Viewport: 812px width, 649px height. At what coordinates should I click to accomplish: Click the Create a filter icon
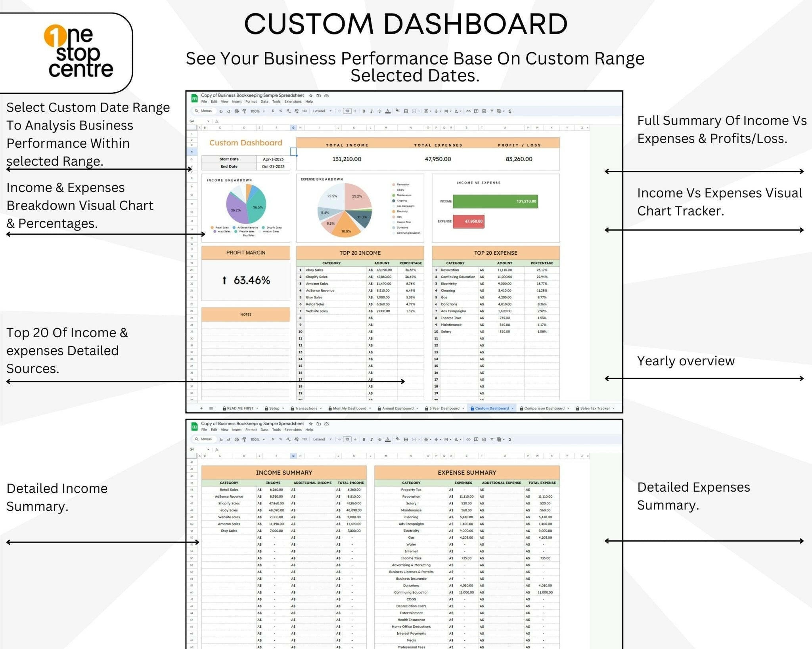[x=492, y=111]
